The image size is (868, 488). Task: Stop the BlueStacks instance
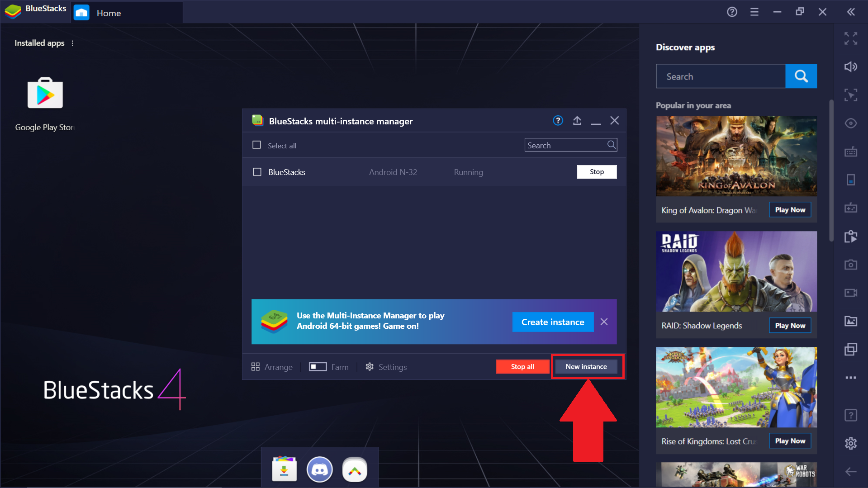tap(597, 172)
